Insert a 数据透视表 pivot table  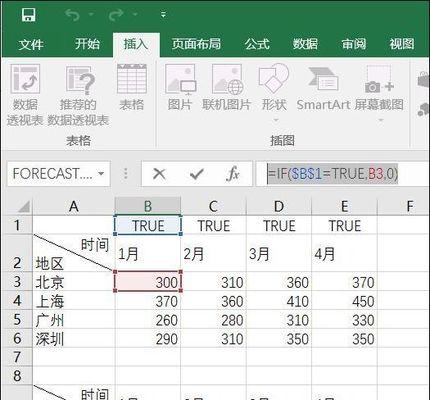click(x=25, y=95)
